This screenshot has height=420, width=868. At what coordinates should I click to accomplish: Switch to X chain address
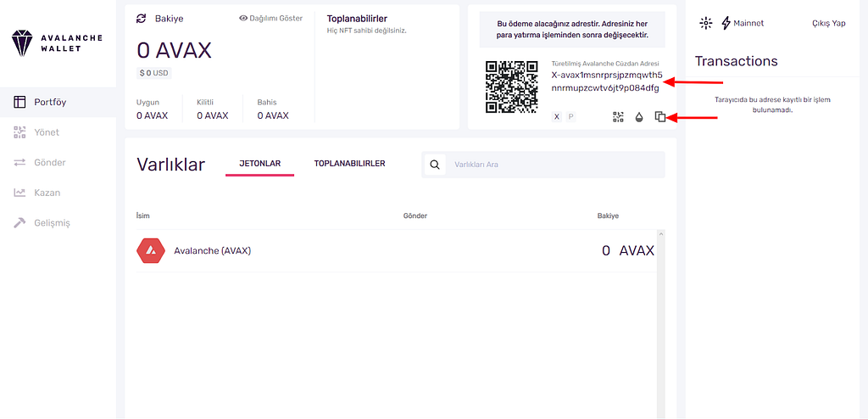[557, 117]
